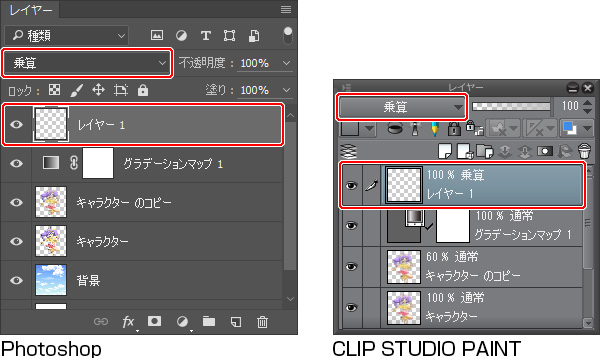The height and width of the screenshot is (360, 600).
Task: Click the fx layer style icon
Action: [128, 322]
